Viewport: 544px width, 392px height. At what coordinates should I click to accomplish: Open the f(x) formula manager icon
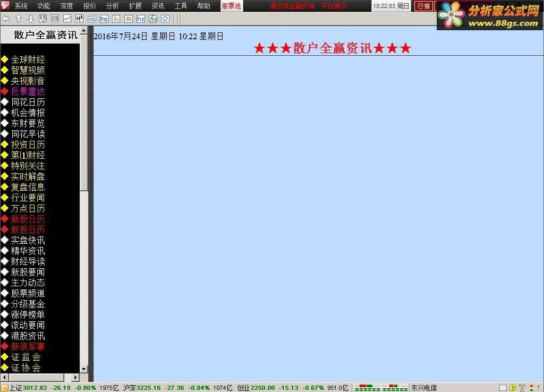click(x=153, y=19)
